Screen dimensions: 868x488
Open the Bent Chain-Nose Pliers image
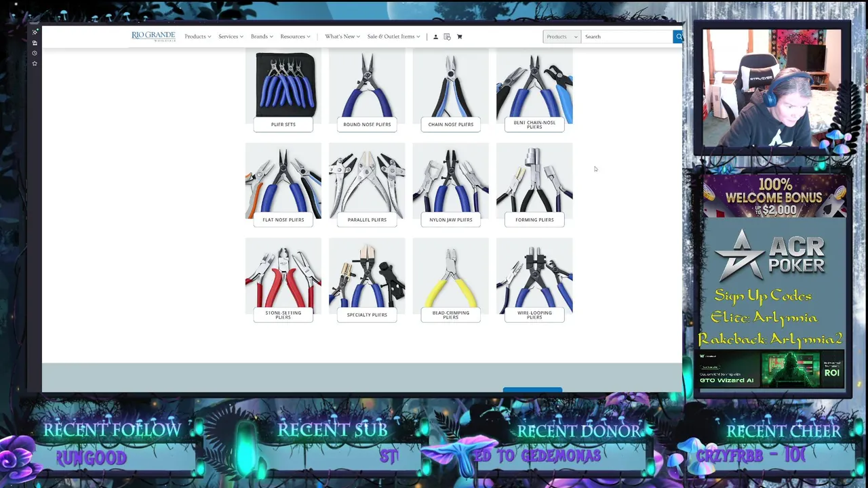[534, 85]
